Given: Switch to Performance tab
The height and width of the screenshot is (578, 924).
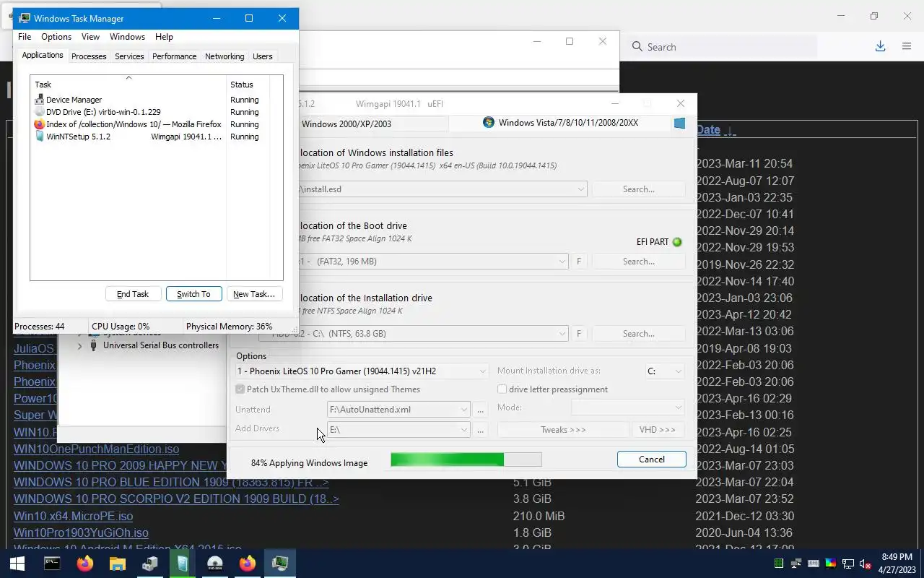Looking at the screenshot, I should pos(174,56).
